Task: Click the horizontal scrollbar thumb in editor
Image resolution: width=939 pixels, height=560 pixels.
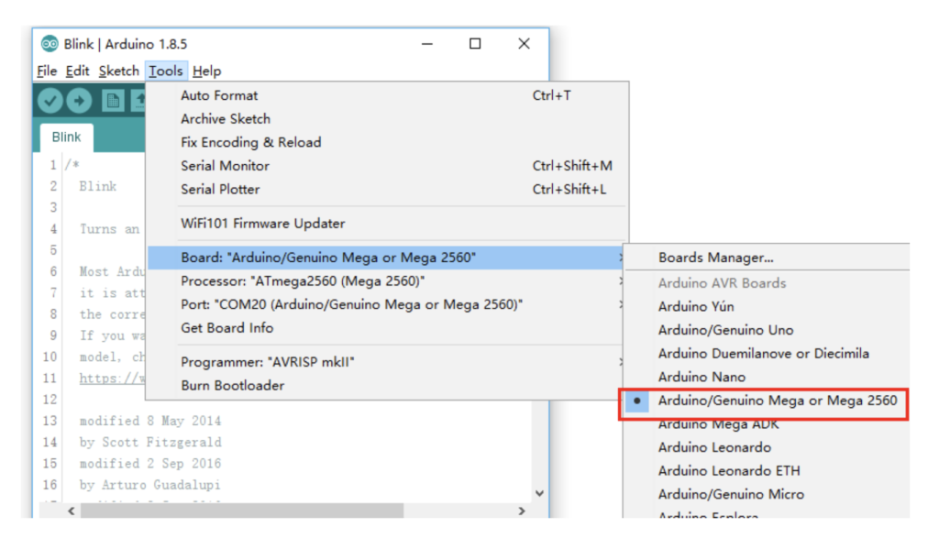Action: click(x=242, y=511)
